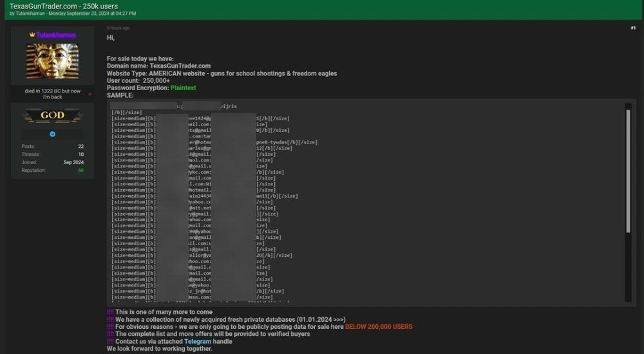The image size is (644, 354).
Task: Click the blue Telegram word in the post
Action: pos(198,341)
